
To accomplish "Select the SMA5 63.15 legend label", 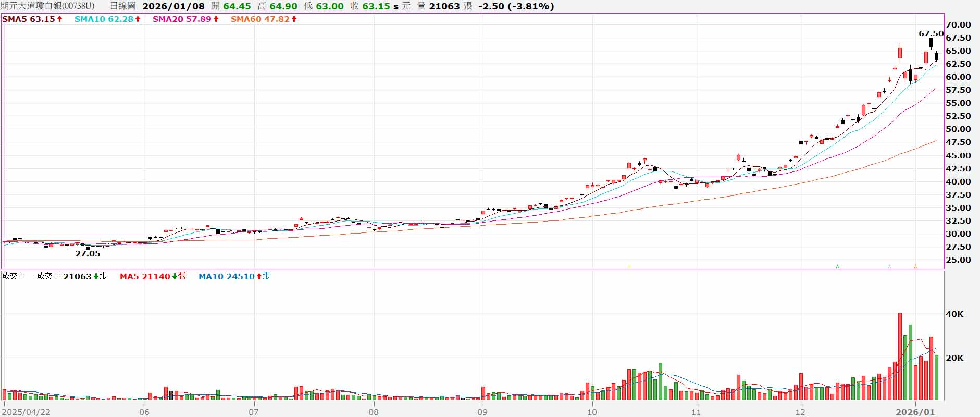I will coord(28,19).
